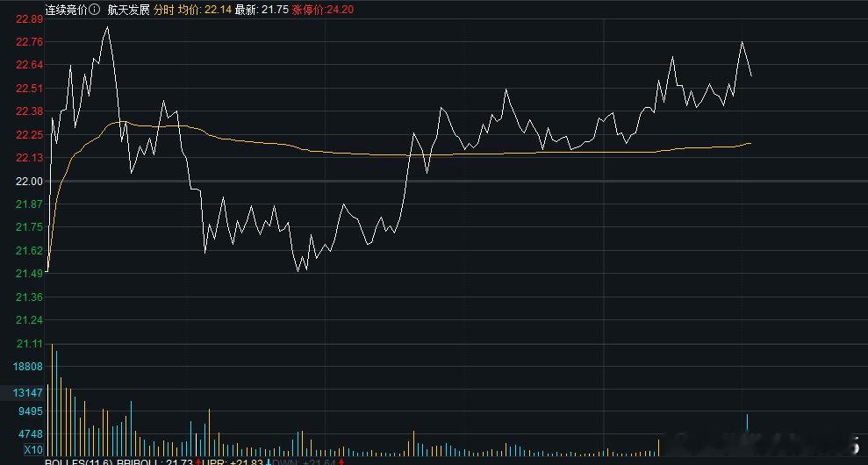Click the 最新: 21.75 value
Viewport: 868px width, 465px height.
pyautogui.click(x=262, y=10)
